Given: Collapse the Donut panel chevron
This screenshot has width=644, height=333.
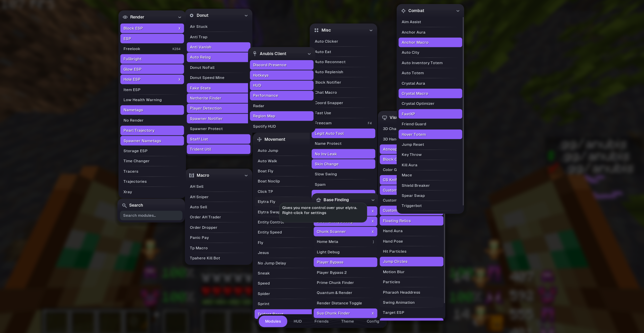Looking at the screenshot, I should pyautogui.click(x=246, y=15).
